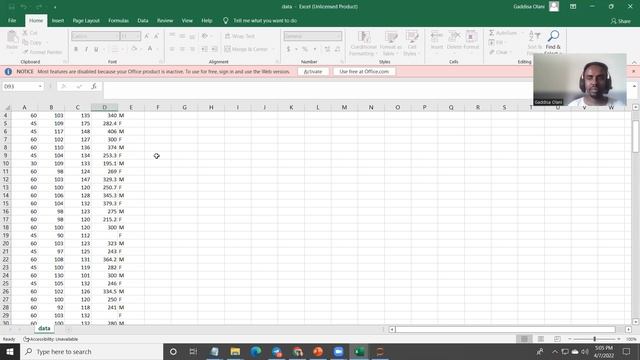Switch to the Data tab
The image size is (640, 360).
click(143, 20)
